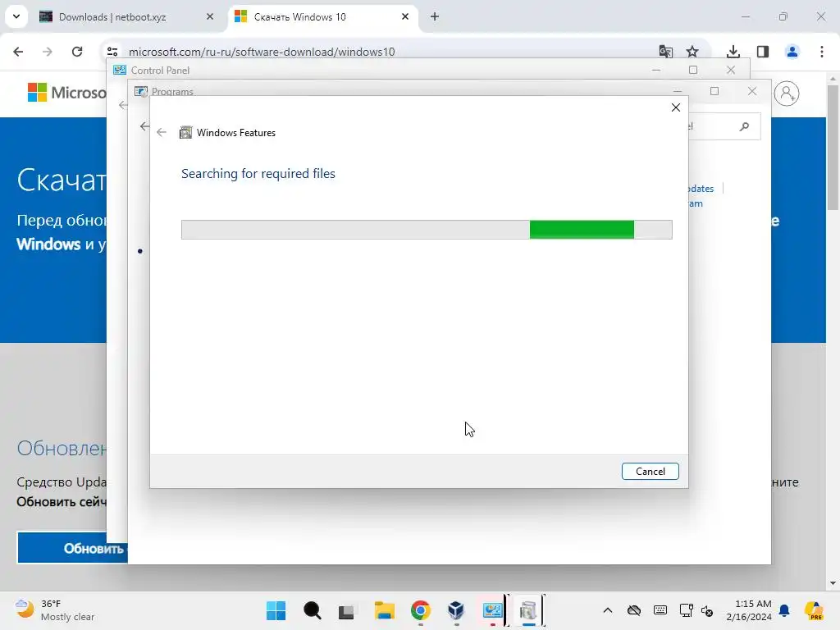The height and width of the screenshot is (630, 840).
Task: Reload the Microsoft download page
Action: tap(77, 52)
